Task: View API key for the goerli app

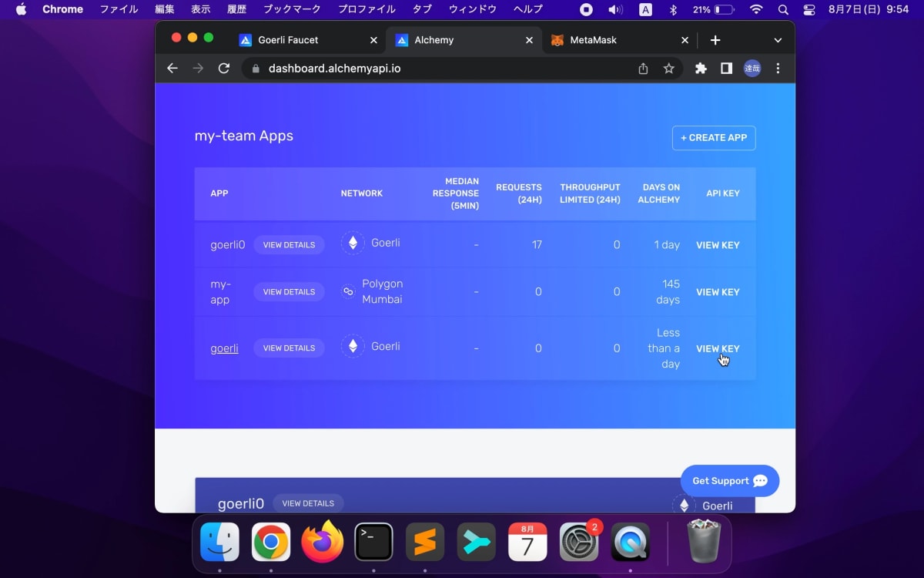Action: (718, 348)
